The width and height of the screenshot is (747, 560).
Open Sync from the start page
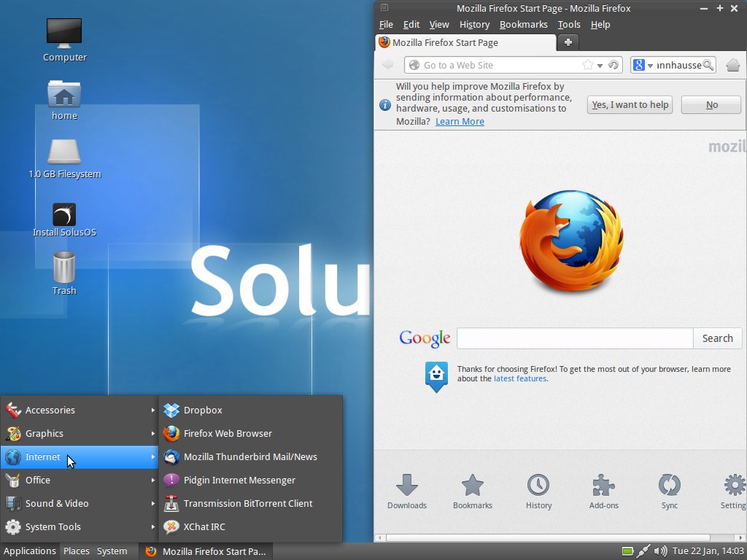coord(670,491)
